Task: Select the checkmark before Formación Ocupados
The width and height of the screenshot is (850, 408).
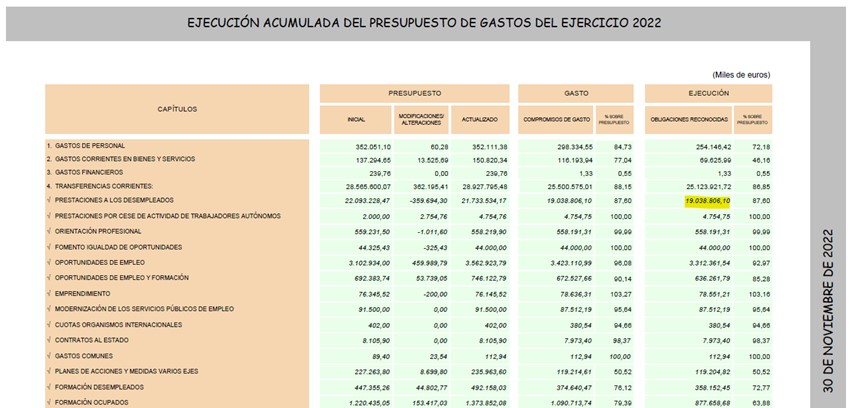Action: click(x=48, y=401)
